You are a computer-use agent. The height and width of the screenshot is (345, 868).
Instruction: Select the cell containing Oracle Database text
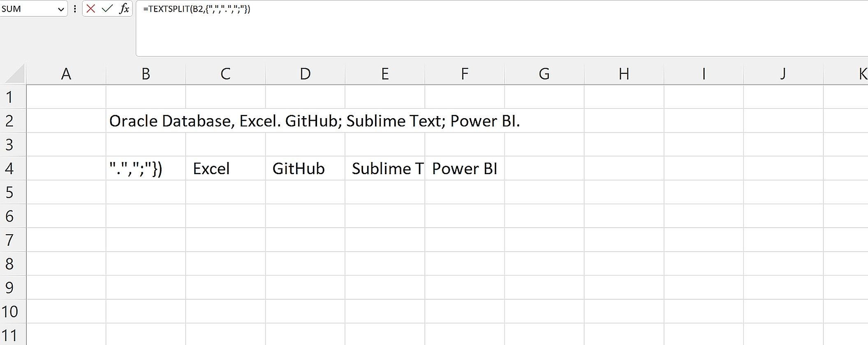[x=146, y=121]
